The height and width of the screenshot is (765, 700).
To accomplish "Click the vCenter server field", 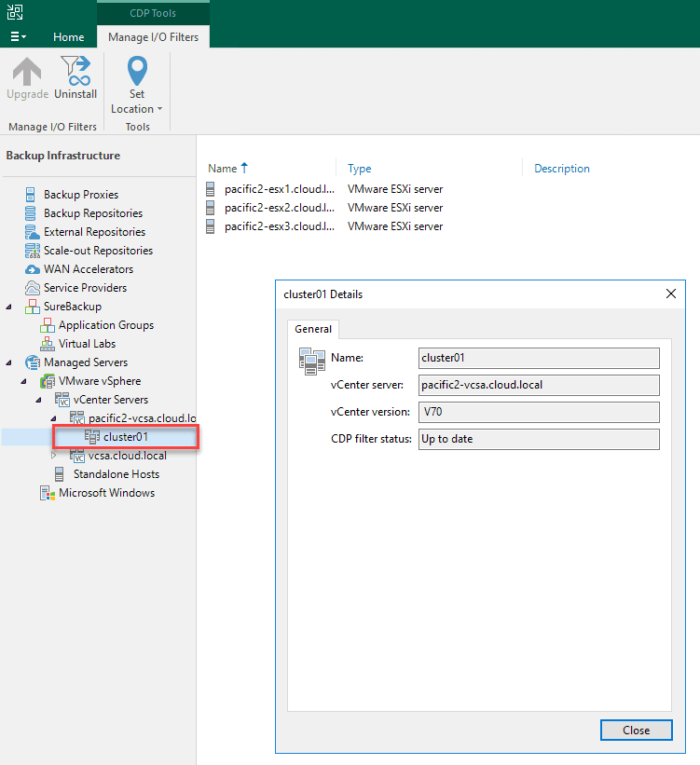I will tap(539, 385).
